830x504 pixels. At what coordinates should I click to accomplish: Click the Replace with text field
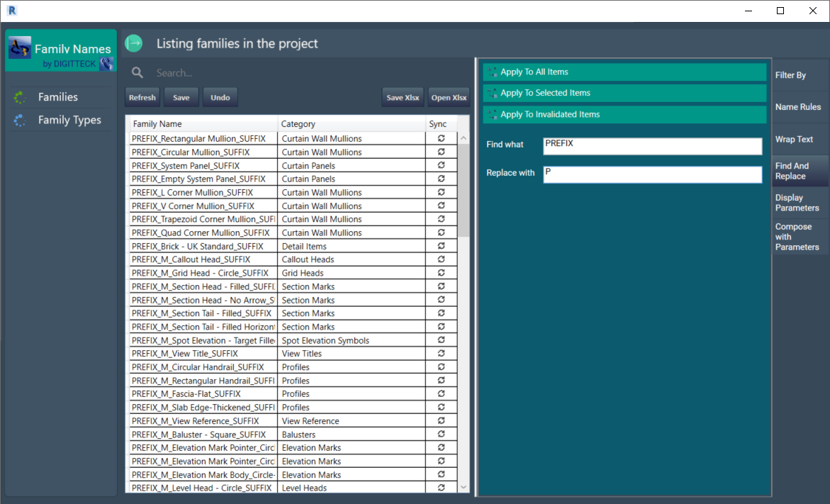coord(653,174)
